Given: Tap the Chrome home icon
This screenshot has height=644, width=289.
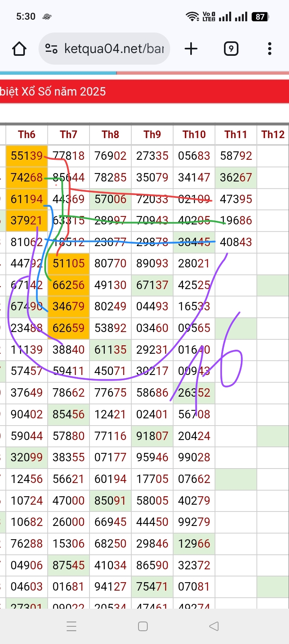Looking at the screenshot, I should tap(19, 49).
